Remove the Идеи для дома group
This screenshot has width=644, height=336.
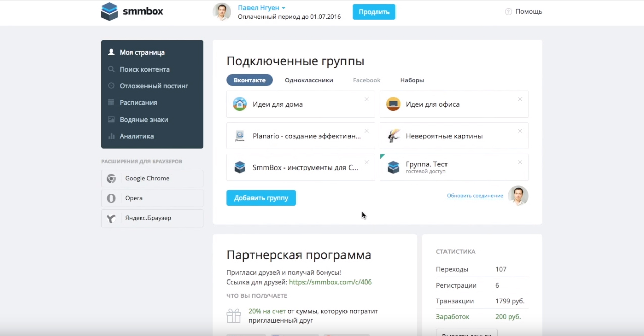click(x=367, y=99)
